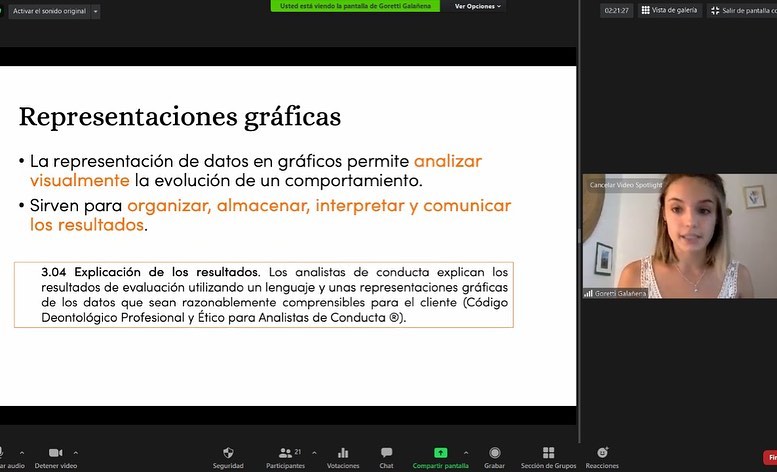777x472 pixels.
Task: Toggle camera with Detener video
Action: click(x=55, y=454)
